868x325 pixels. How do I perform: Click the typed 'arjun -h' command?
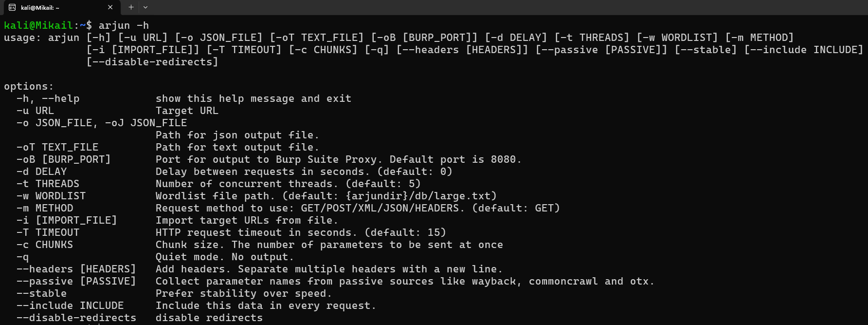pyautogui.click(x=124, y=25)
